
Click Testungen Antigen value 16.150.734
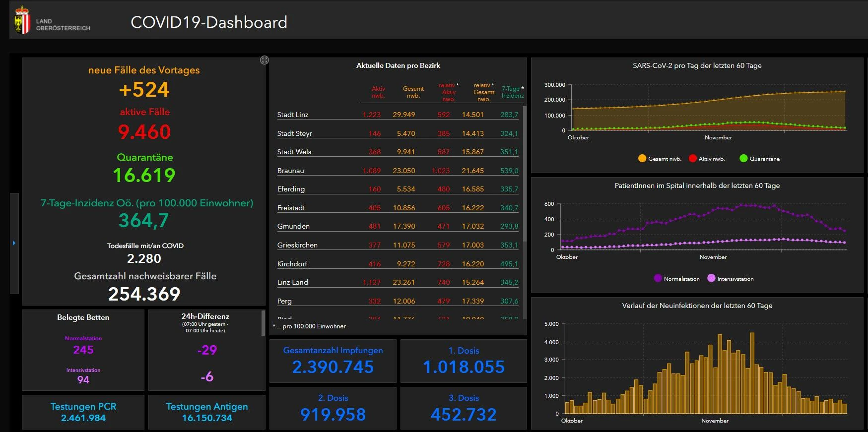point(207,418)
